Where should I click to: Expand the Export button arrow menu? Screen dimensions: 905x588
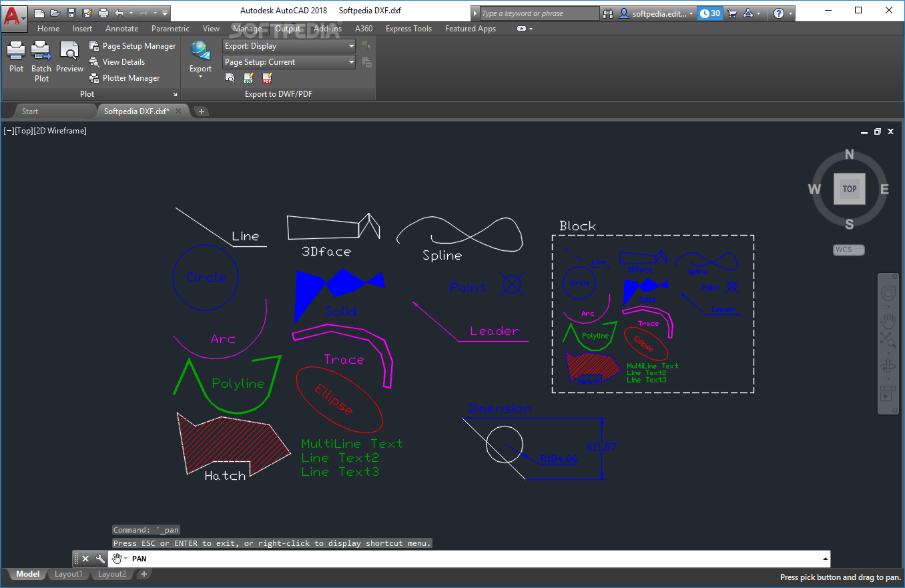point(200,76)
